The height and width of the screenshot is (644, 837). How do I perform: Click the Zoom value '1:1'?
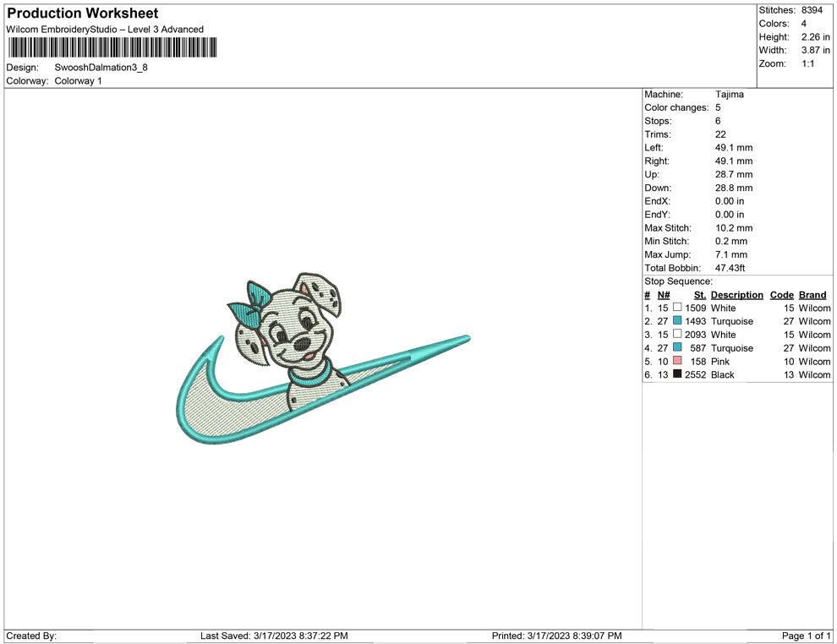808,63
